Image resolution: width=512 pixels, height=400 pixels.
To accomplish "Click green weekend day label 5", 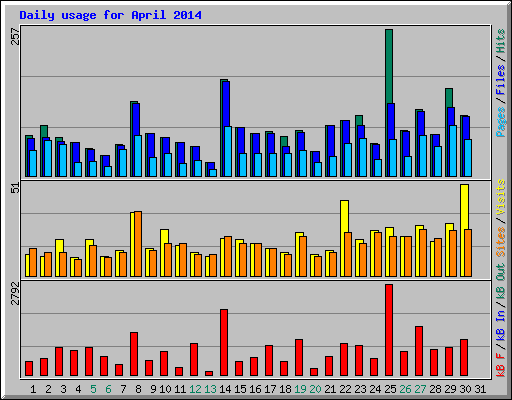I will [93, 389].
